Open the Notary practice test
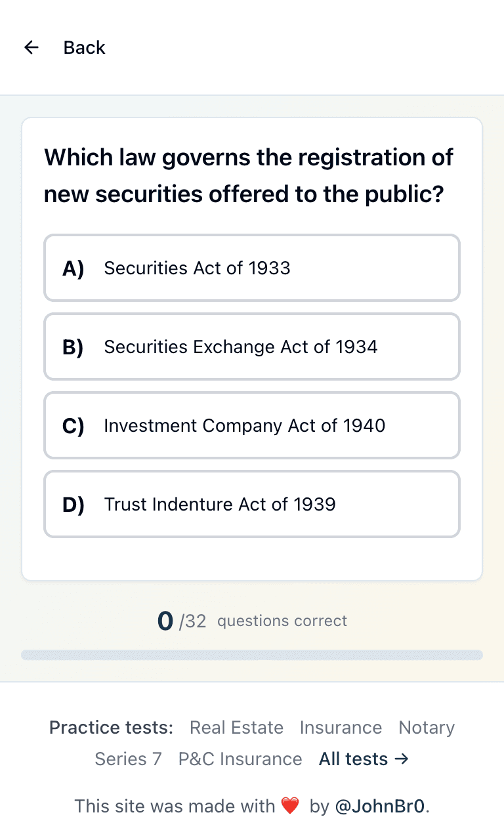Screen dimensions: 504x840 427,727
